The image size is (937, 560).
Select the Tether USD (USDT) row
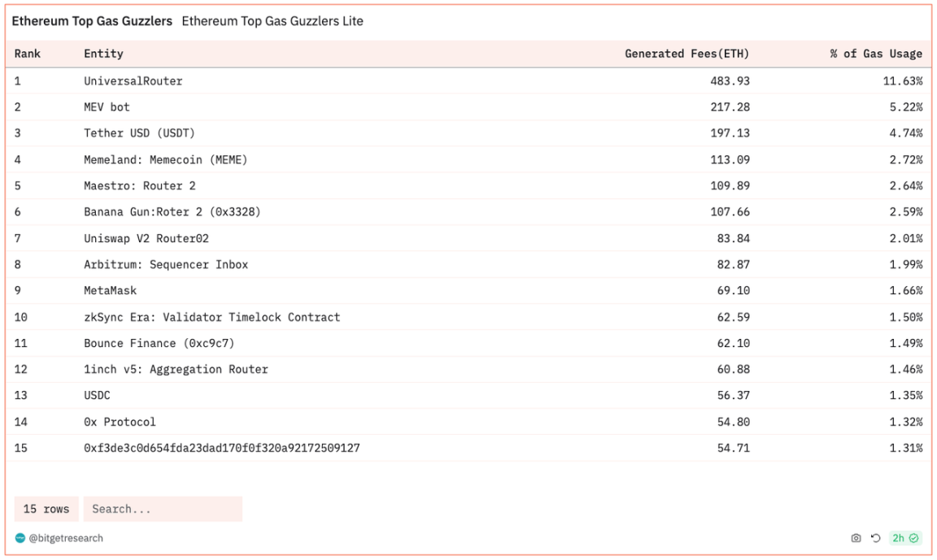139,133
